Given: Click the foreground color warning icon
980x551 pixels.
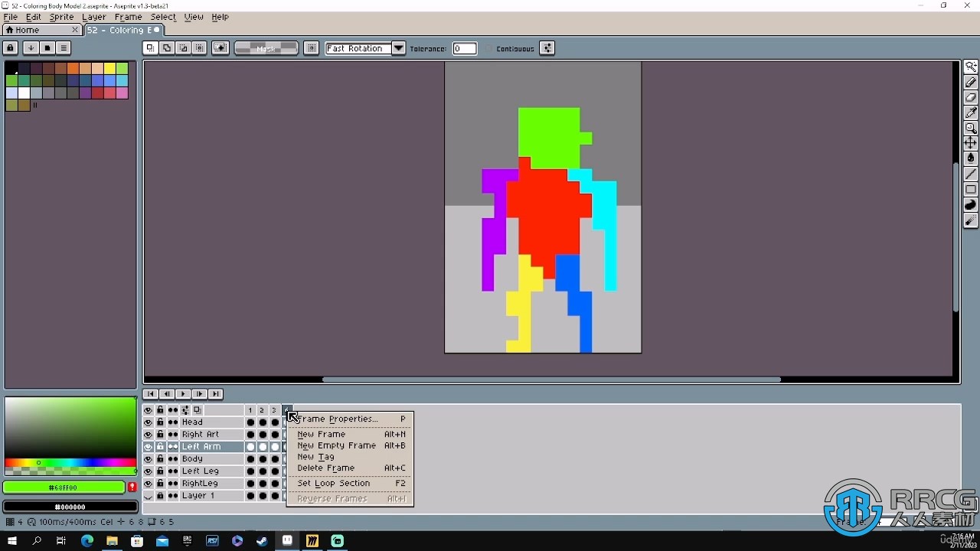Looking at the screenshot, I should tap(132, 487).
